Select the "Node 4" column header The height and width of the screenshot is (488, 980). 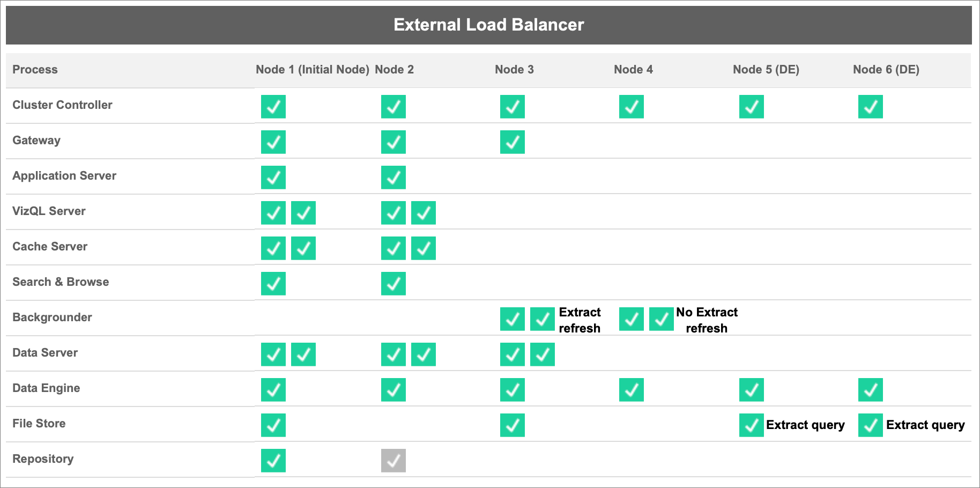(633, 70)
